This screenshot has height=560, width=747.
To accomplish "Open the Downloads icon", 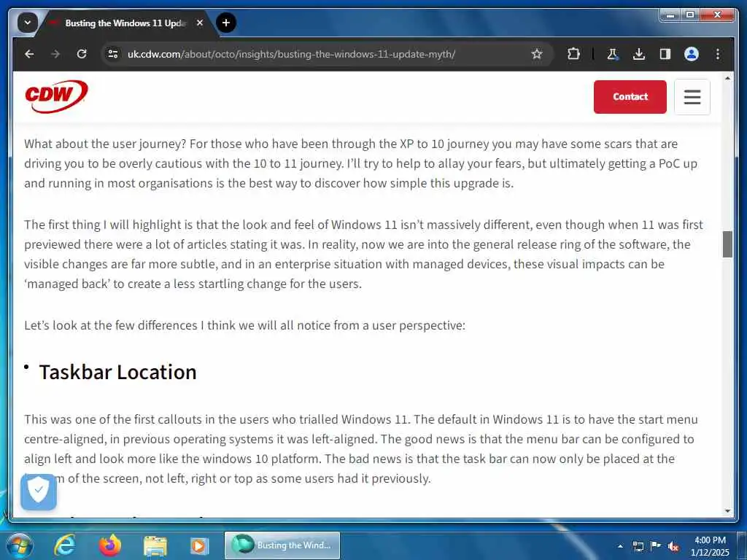I will tap(639, 54).
